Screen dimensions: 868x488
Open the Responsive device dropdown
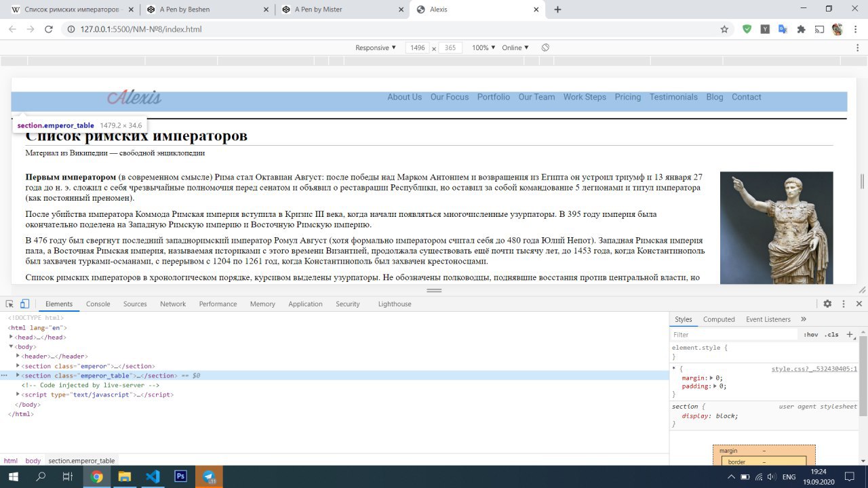(x=376, y=47)
